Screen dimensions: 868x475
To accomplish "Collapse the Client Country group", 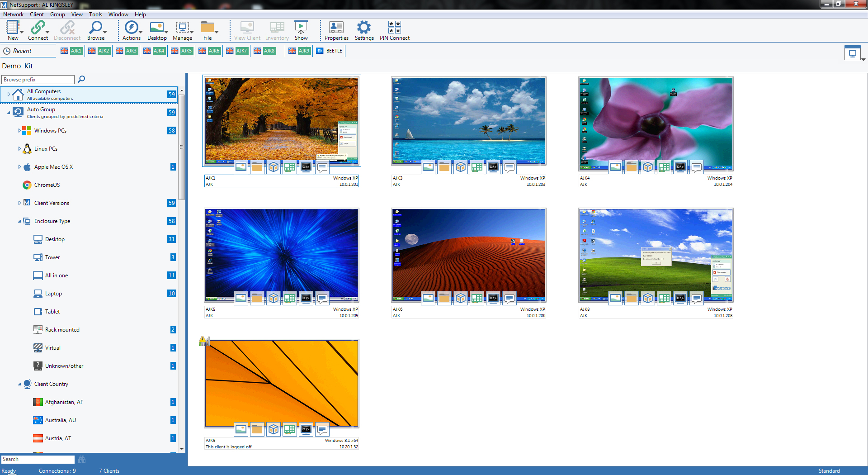I will coord(19,384).
